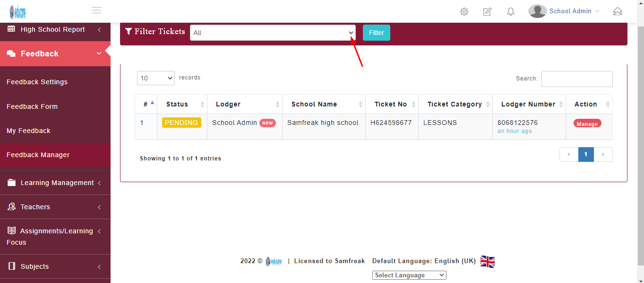Open the settings gear icon in header
This screenshot has height=283, width=644.
tap(464, 11)
